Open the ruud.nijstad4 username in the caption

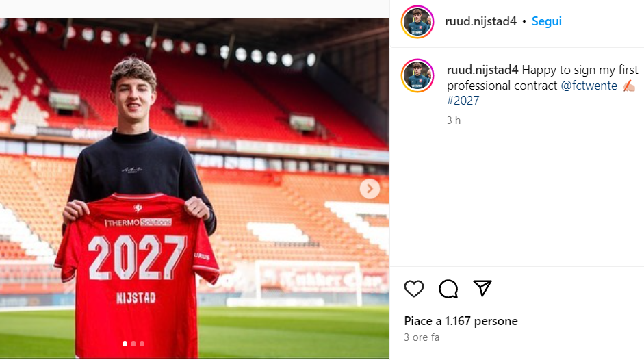pos(482,70)
